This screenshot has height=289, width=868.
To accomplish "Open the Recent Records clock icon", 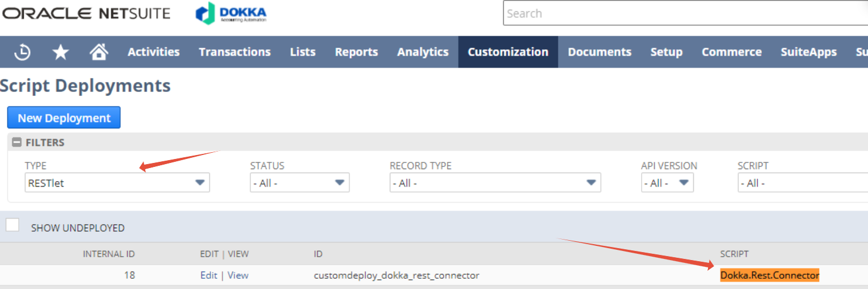I will point(22,52).
